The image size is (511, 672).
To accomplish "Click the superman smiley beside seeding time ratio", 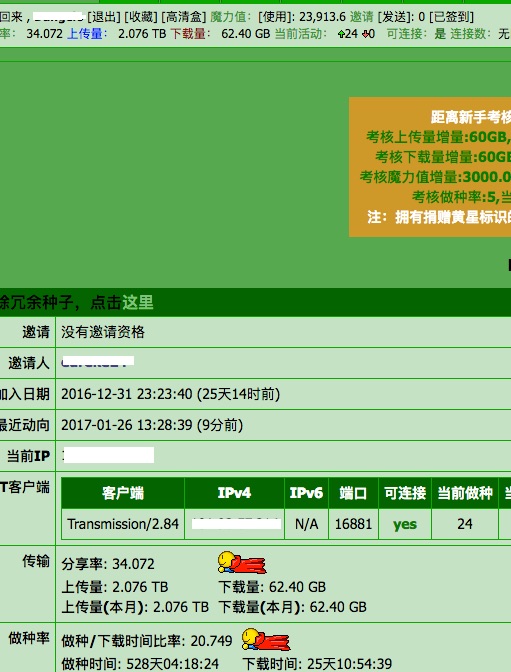I will pyautogui.click(x=266, y=639).
